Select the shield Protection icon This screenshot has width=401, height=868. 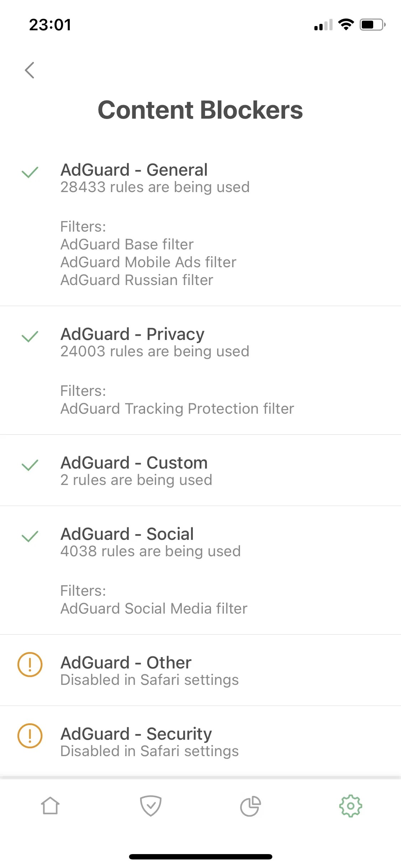point(150,805)
